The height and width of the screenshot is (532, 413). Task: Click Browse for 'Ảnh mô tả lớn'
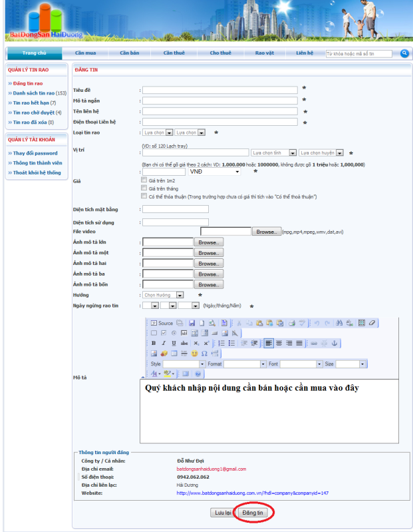(209, 242)
